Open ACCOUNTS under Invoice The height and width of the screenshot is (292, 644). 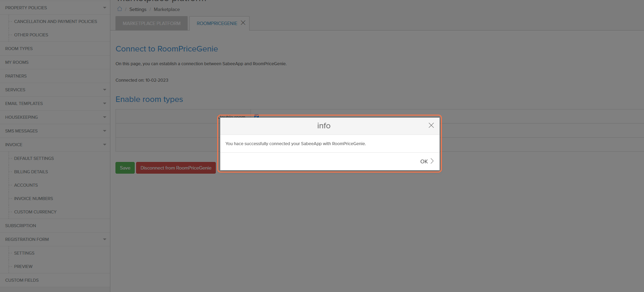(26, 185)
